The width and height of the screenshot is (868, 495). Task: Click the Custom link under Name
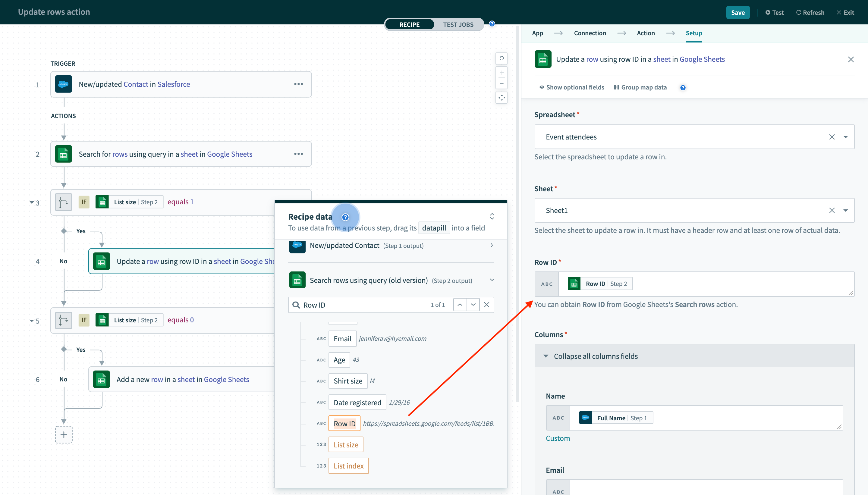(x=558, y=438)
